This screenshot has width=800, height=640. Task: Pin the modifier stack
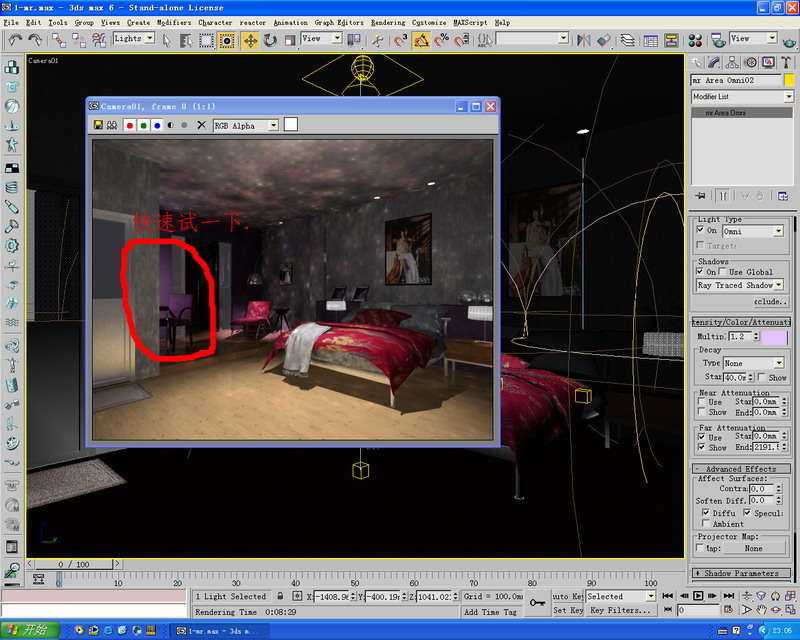point(701,196)
